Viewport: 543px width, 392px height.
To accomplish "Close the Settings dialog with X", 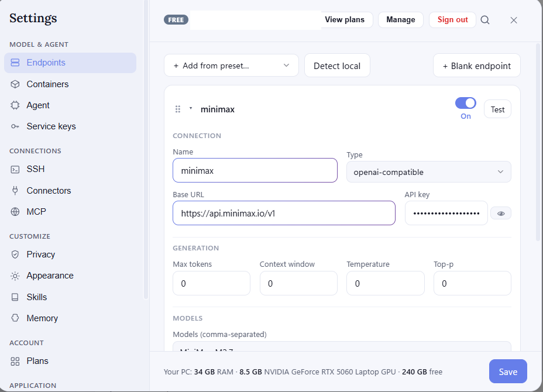I will (514, 20).
